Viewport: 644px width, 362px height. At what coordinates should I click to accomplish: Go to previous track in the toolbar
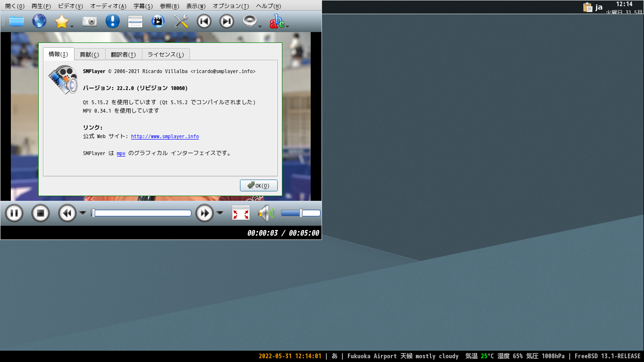pos(204,21)
